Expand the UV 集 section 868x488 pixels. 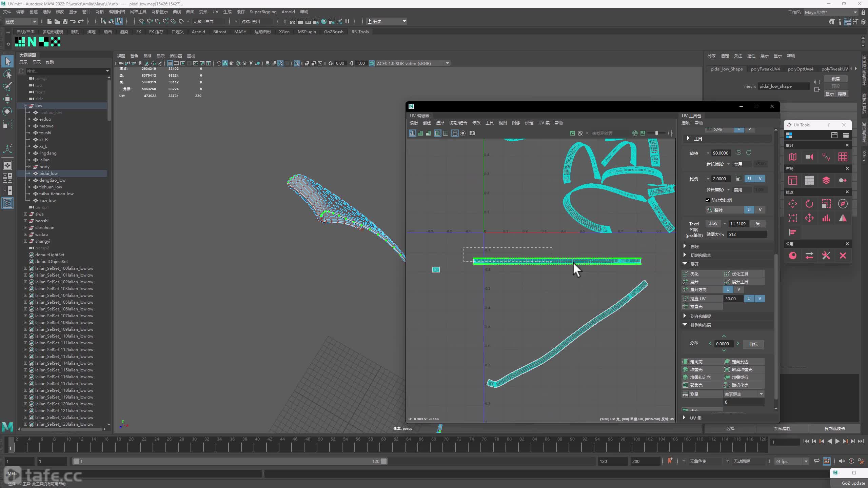(684, 418)
